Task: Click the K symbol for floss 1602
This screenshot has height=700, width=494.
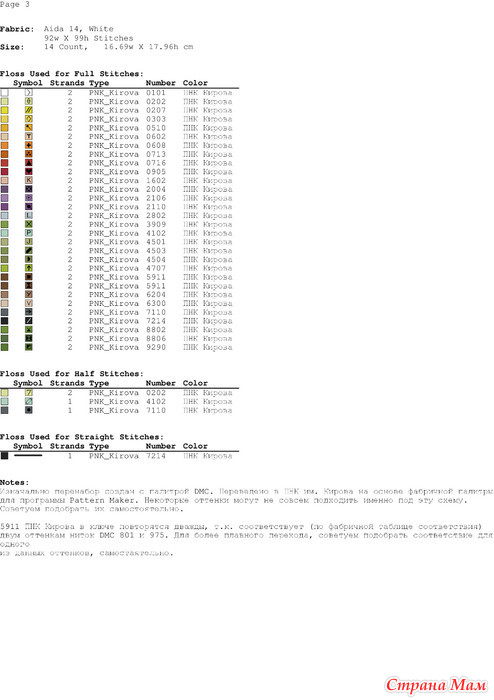Action: [x=29, y=180]
